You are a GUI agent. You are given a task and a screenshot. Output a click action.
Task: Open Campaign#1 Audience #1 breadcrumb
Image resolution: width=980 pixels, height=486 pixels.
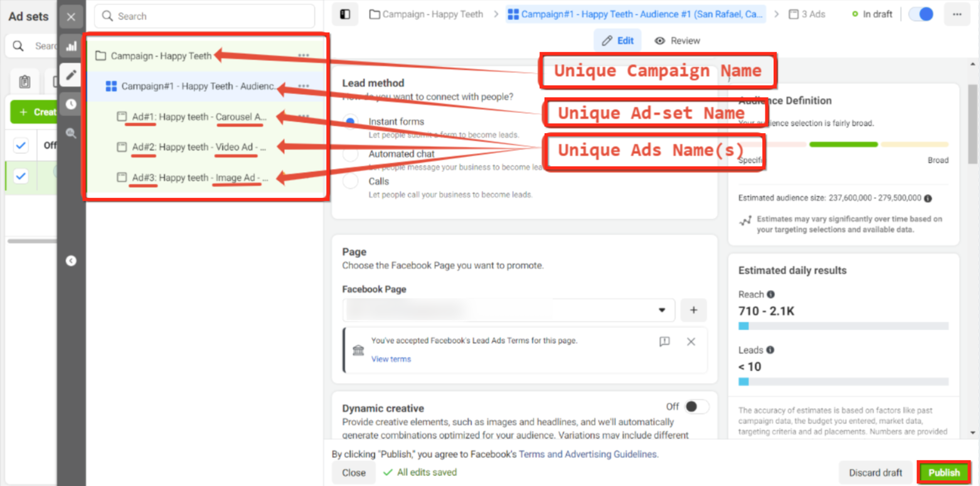coord(636,14)
